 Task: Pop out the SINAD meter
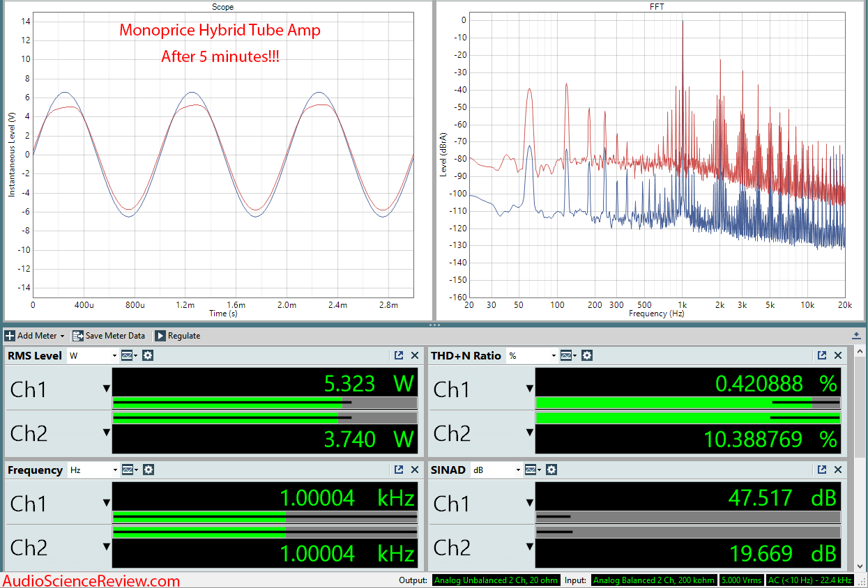point(822,470)
